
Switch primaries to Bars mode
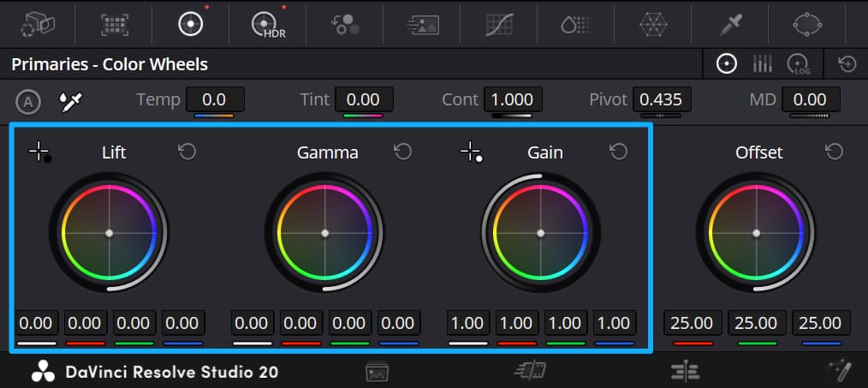762,64
